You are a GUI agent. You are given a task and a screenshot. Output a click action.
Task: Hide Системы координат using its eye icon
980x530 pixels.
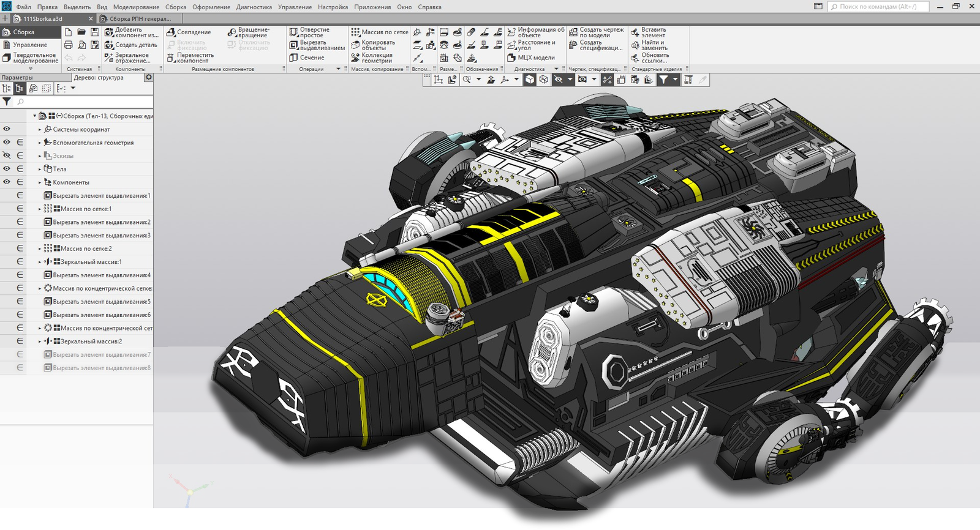(7, 129)
